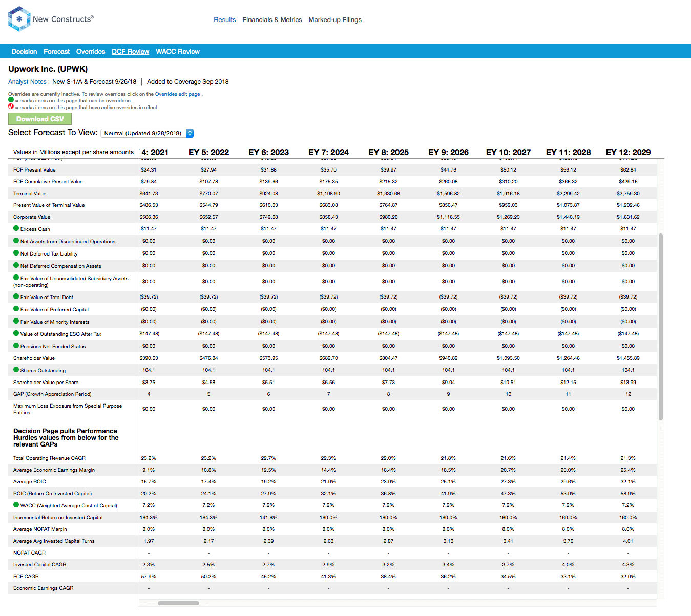Viewport: 691px width, 616px height.
Task: Click the Shareholder Value row label
Action: [34, 358]
